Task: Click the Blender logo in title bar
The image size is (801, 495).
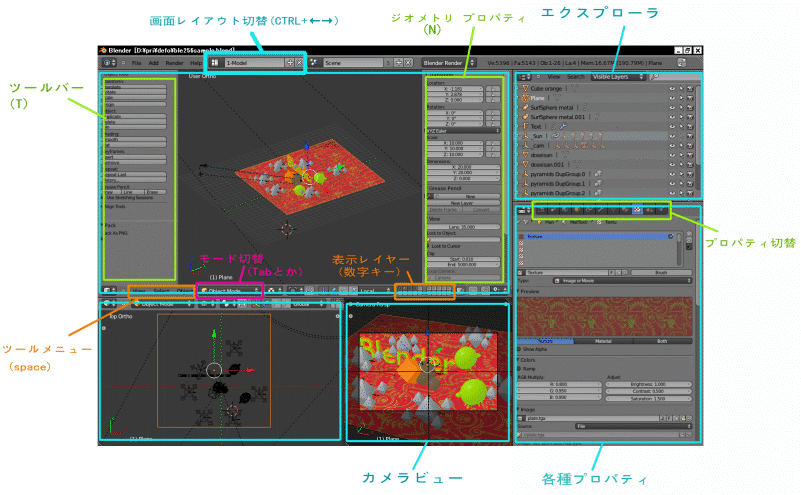Action: pos(103,50)
